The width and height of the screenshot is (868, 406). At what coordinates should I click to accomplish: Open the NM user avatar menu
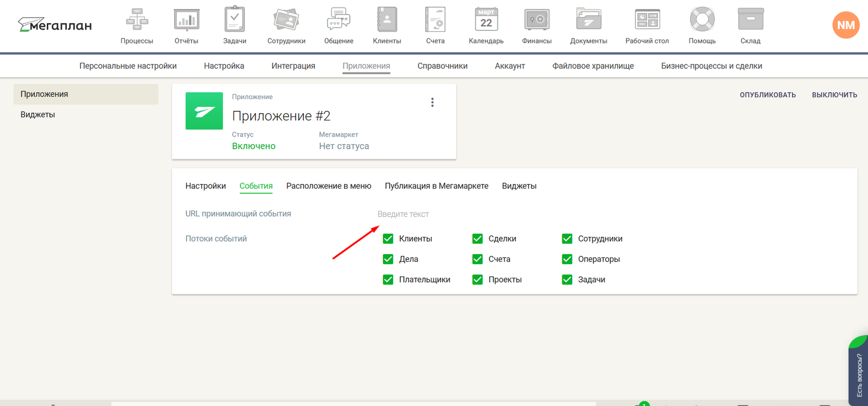click(x=845, y=25)
